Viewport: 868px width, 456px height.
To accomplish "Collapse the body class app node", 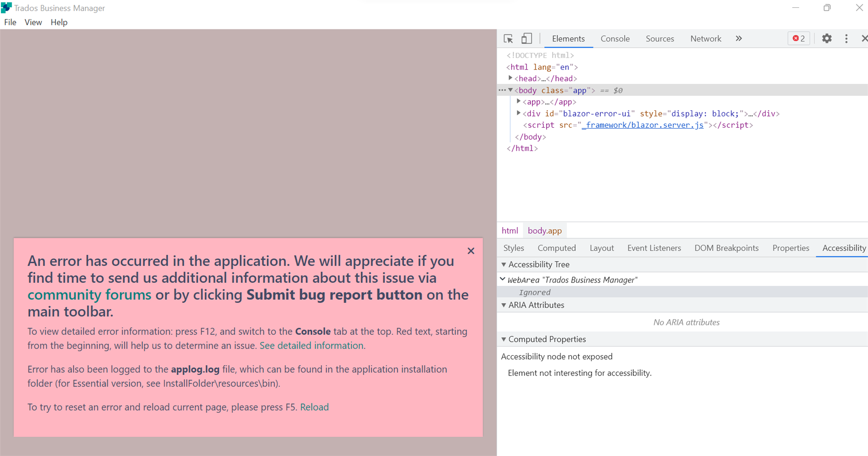I will (511, 90).
